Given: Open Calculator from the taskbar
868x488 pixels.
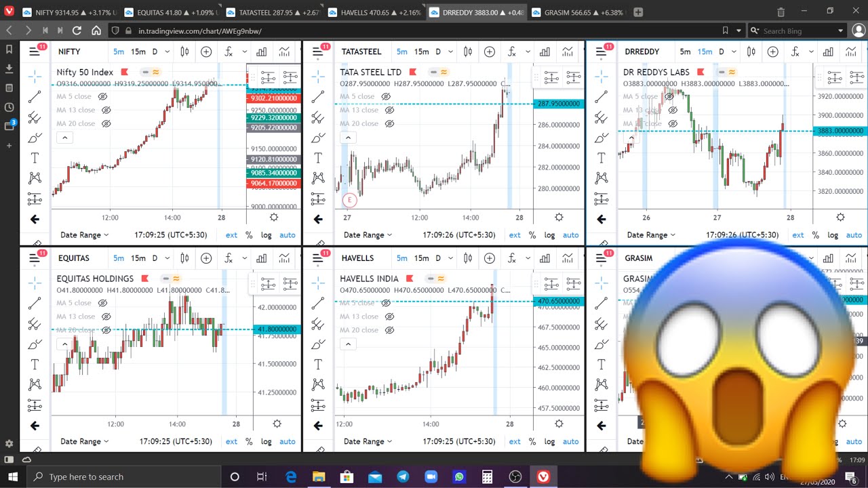Looking at the screenshot, I should click(x=487, y=476).
